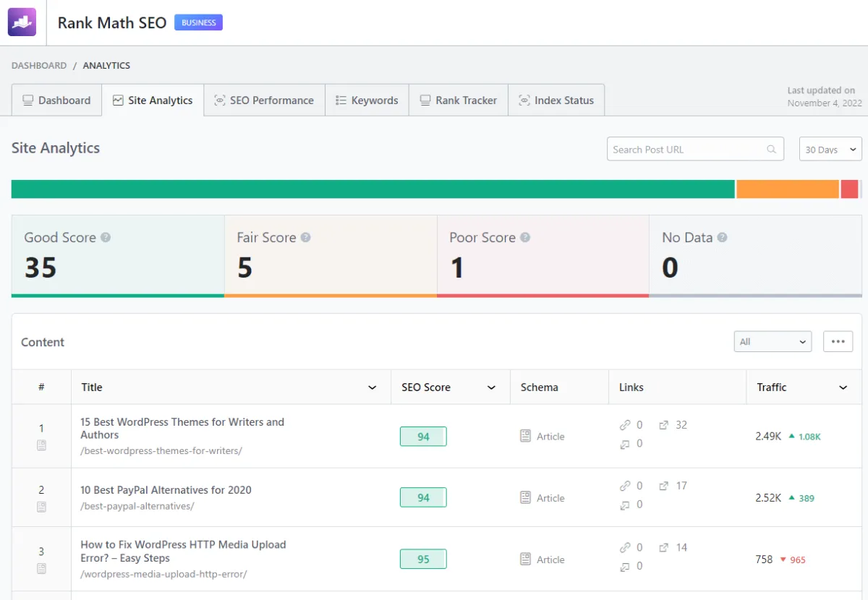This screenshot has width=868, height=600.
Task: Go to the Index Status tab
Action: click(556, 100)
